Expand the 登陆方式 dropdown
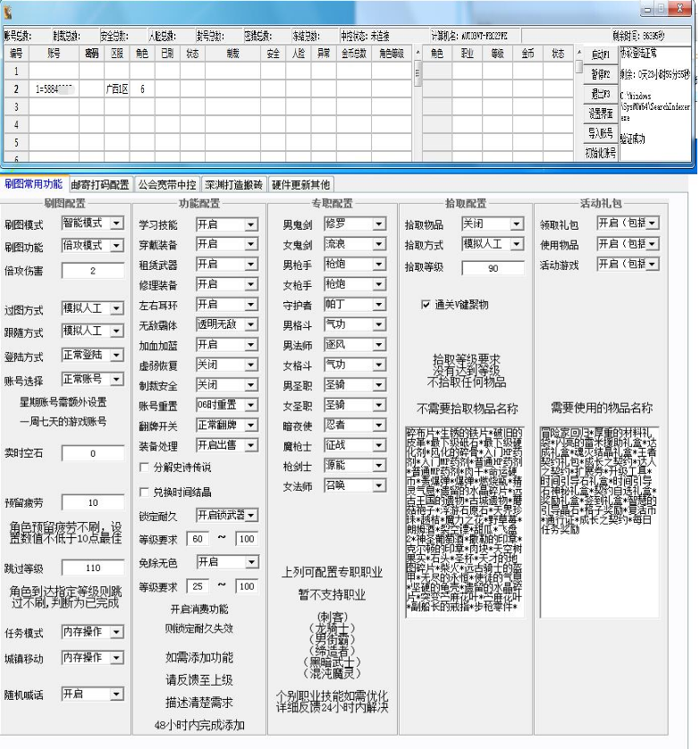Screen dimensions: 700x749 [93, 355]
